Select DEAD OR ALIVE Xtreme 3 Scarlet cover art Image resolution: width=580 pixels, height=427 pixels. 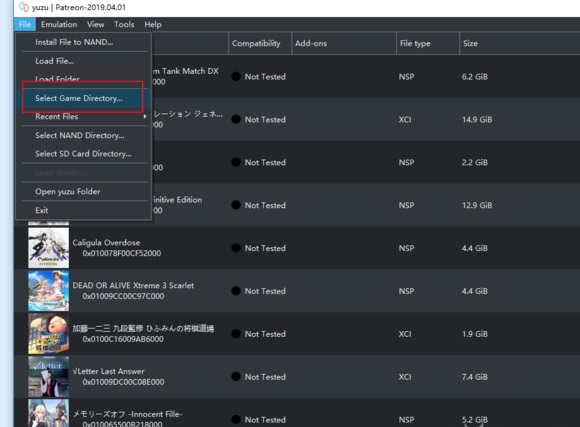(x=48, y=290)
